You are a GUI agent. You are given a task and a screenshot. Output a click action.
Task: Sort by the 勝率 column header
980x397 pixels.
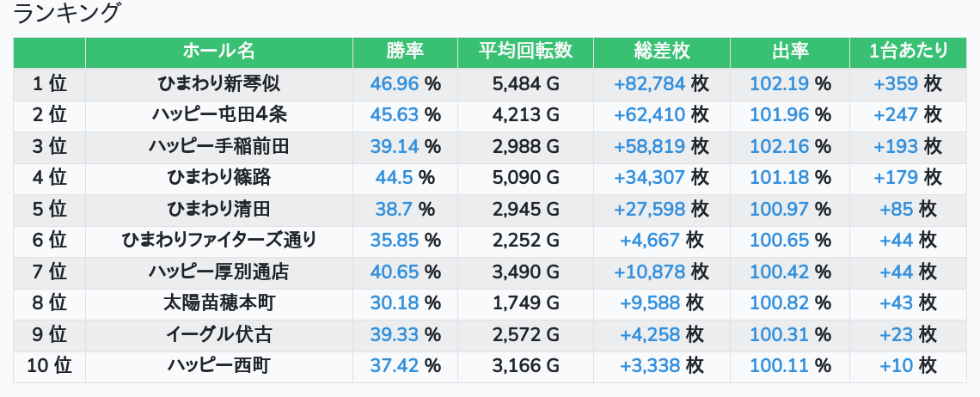pos(405,52)
